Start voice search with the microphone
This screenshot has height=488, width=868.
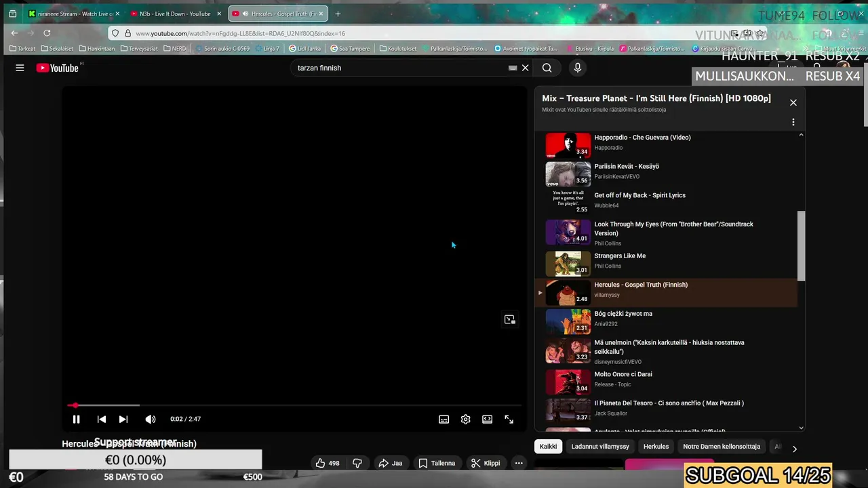click(x=578, y=68)
